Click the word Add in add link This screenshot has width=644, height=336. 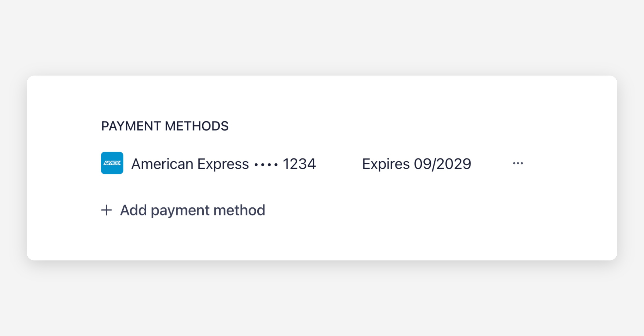pos(133,210)
